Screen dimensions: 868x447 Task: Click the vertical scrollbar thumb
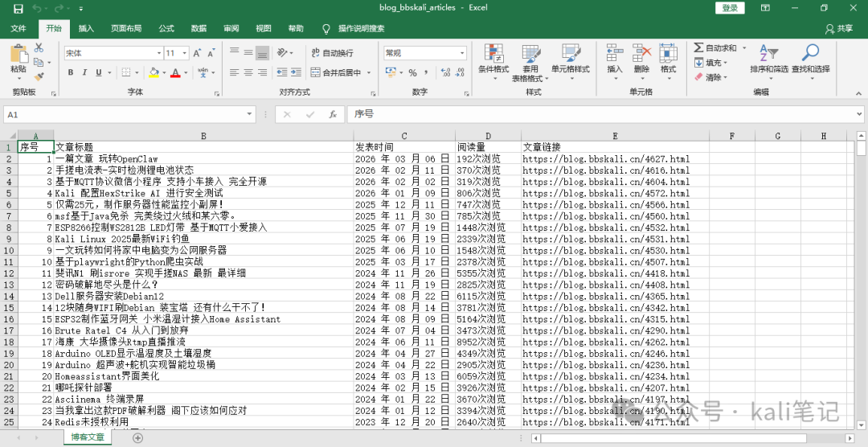pyautogui.click(x=861, y=149)
